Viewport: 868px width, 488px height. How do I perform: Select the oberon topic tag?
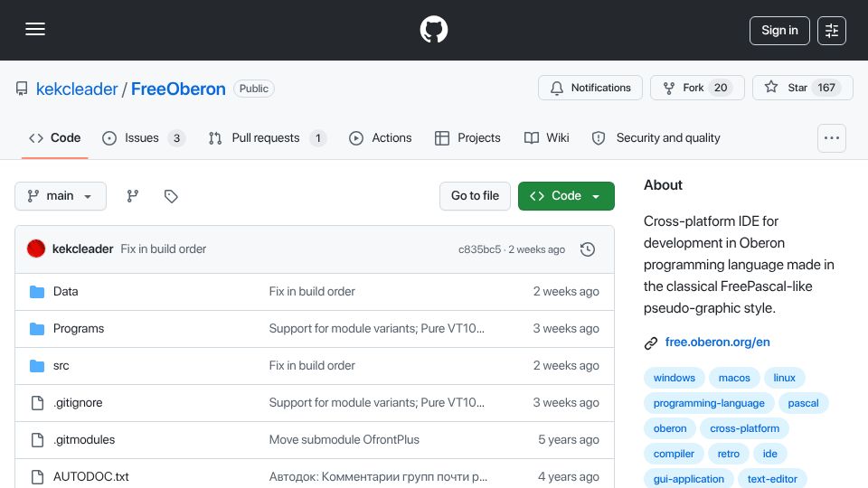point(669,428)
